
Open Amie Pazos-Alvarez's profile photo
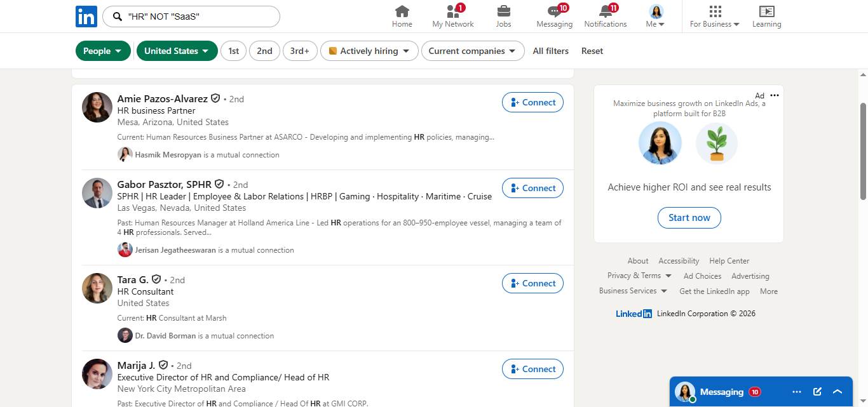click(x=97, y=107)
